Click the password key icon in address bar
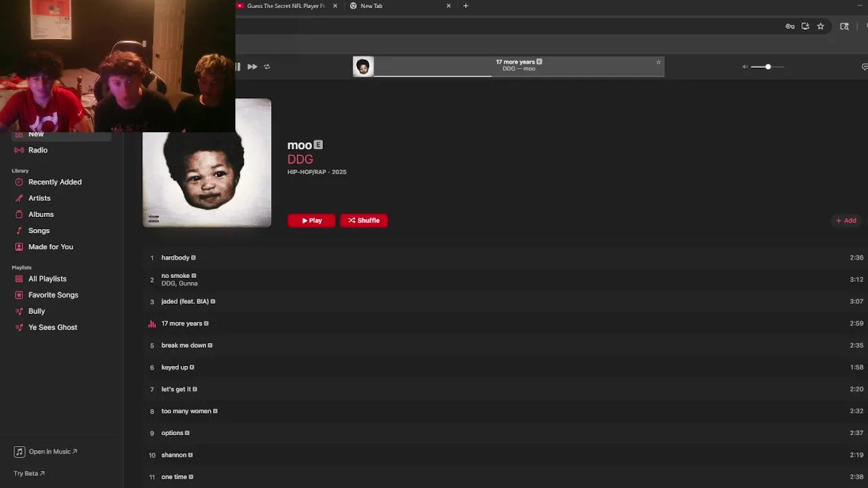 pos(790,26)
